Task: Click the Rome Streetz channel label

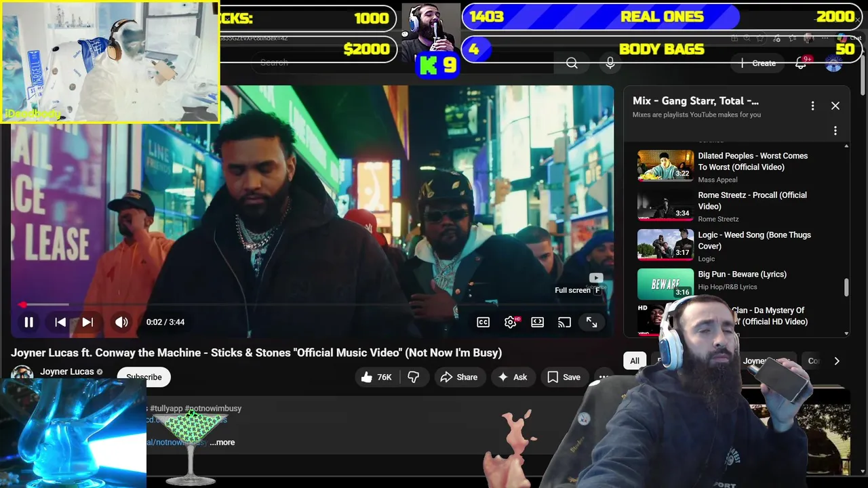Action: point(718,219)
